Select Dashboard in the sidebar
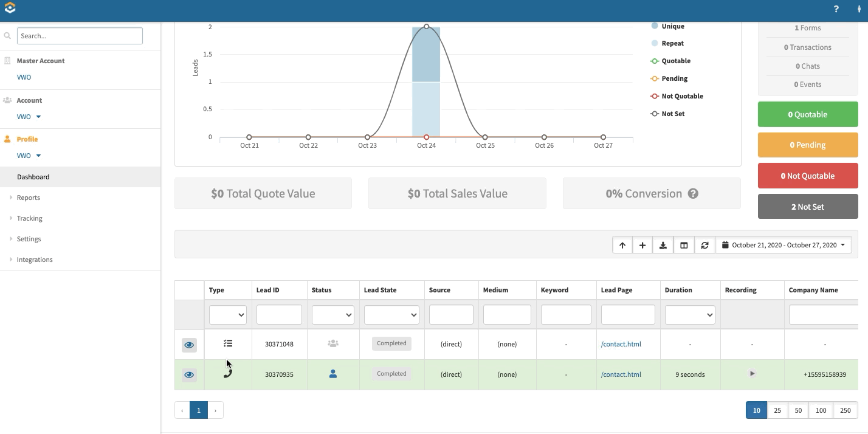Image resolution: width=868 pixels, height=434 pixels. pyautogui.click(x=80, y=177)
